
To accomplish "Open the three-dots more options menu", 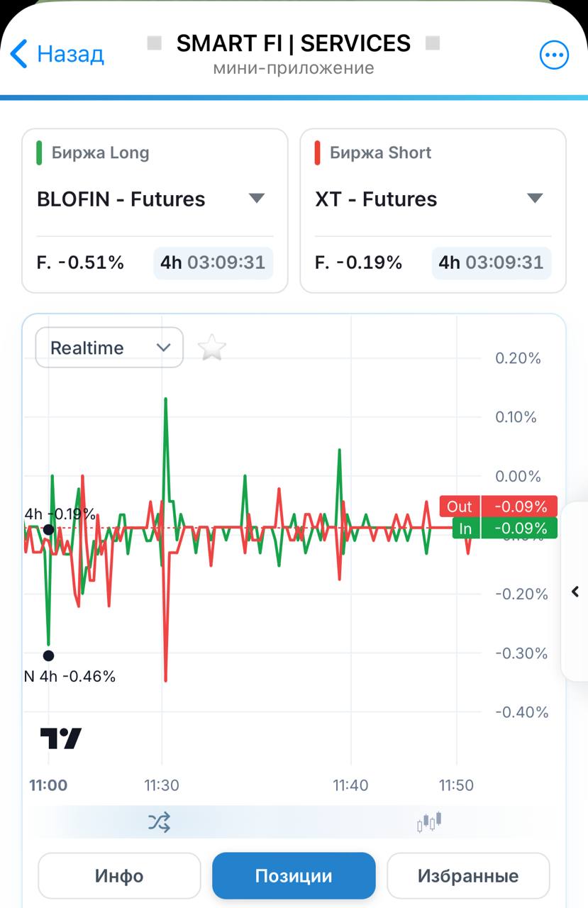I will click(554, 55).
